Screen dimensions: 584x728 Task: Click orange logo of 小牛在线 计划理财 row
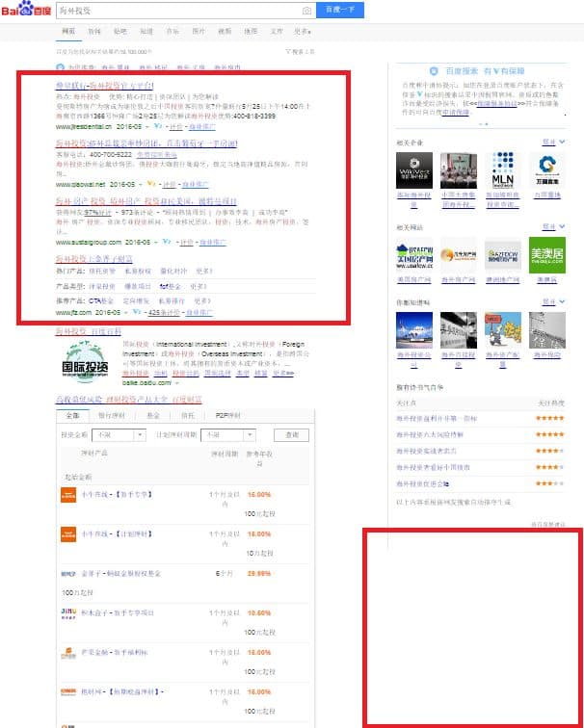68,533
